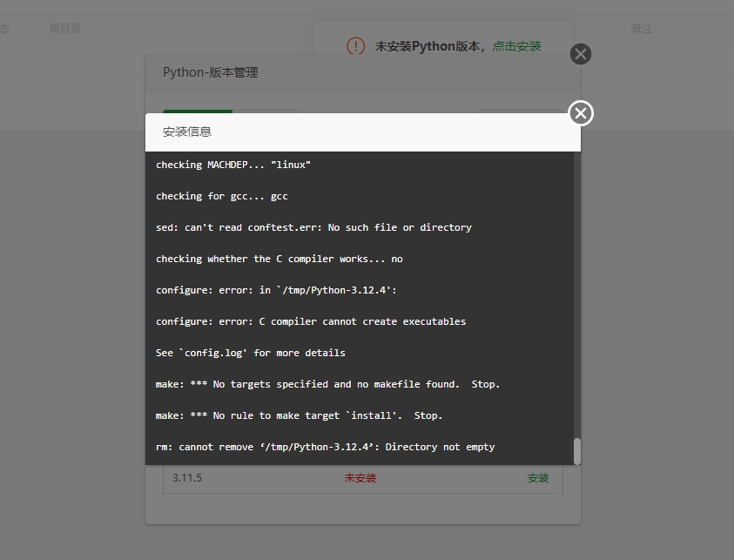Click the 根目录 column header in background

click(65, 29)
